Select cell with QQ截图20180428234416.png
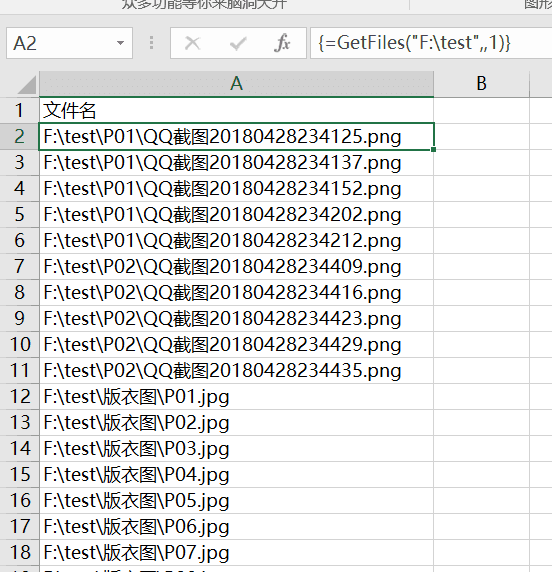The height and width of the screenshot is (572, 552). coord(236,293)
